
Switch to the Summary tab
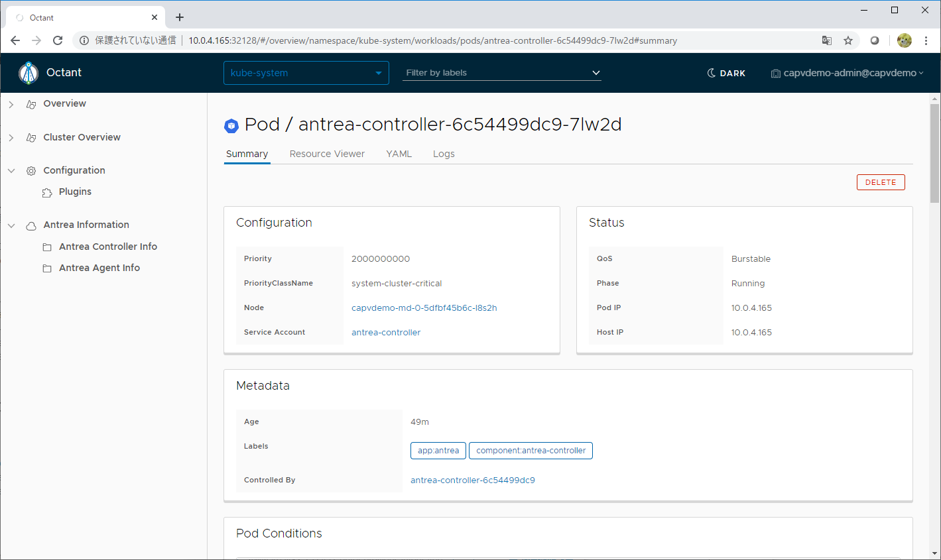point(247,154)
